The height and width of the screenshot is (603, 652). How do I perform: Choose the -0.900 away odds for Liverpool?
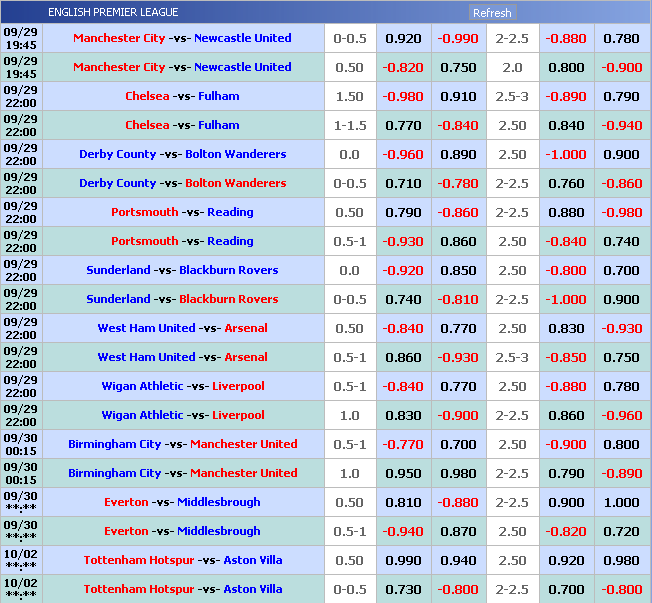point(458,415)
